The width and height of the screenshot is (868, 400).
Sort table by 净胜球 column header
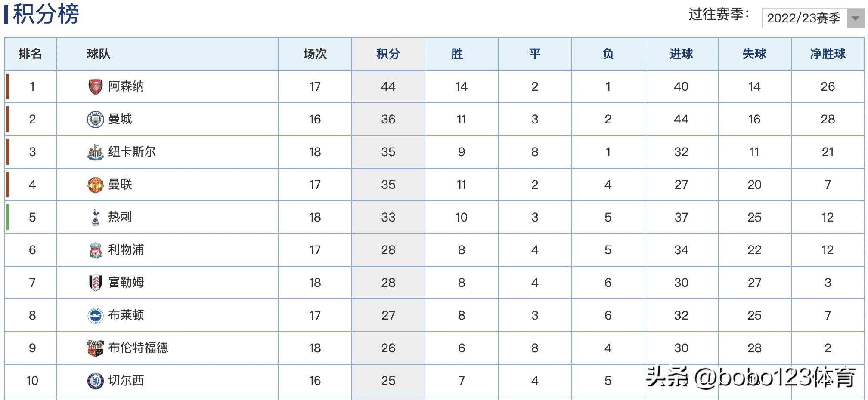tap(828, 54)
